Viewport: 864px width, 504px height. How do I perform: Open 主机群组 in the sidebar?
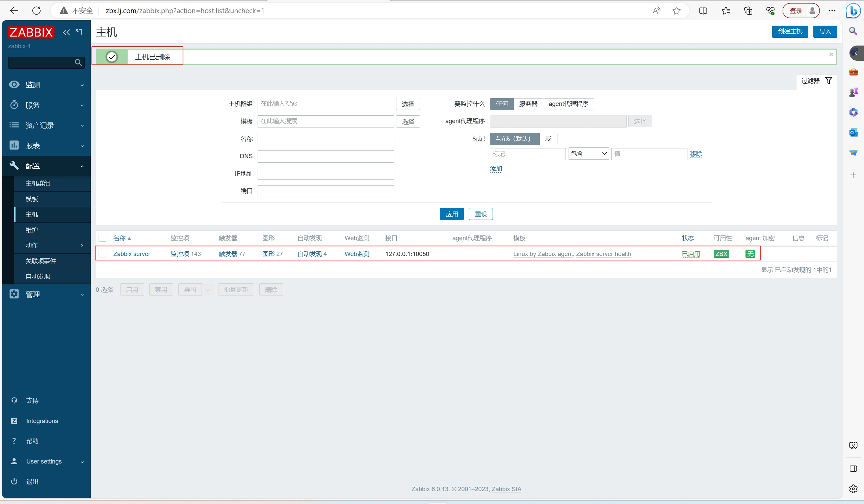pos(38,183)
